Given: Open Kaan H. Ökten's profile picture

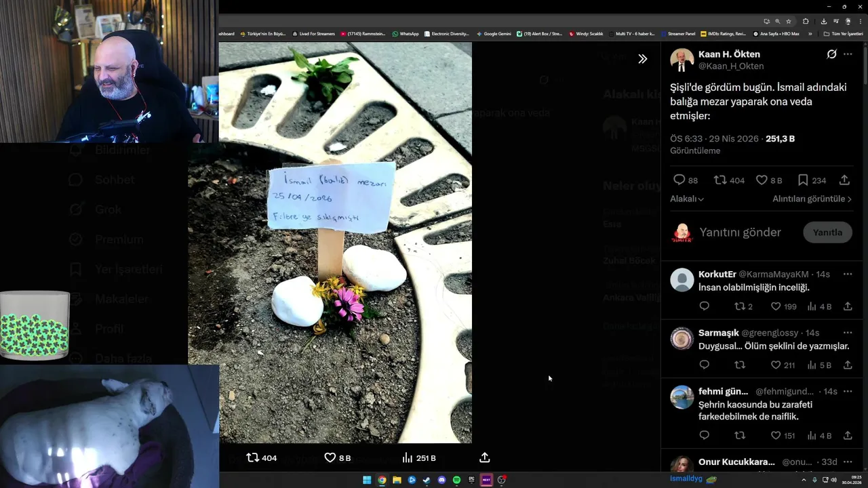Looking at the screenshot, I should pos(682,60).
